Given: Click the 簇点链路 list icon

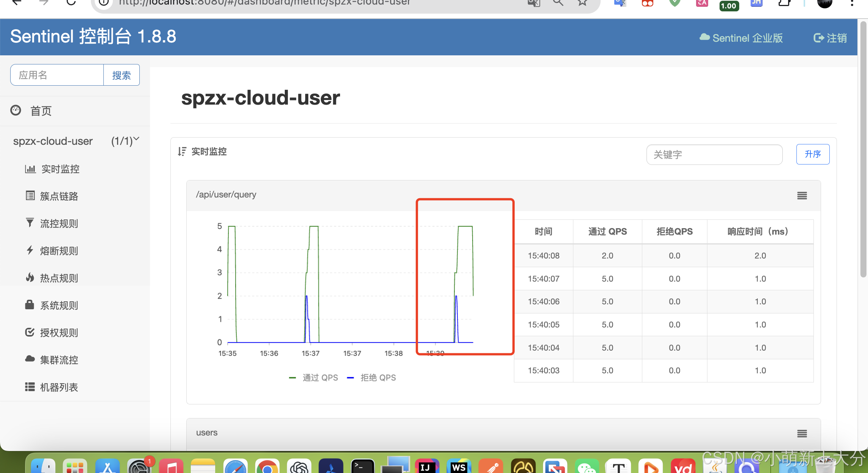Looking at the screenshot, I should pos(30,196).
